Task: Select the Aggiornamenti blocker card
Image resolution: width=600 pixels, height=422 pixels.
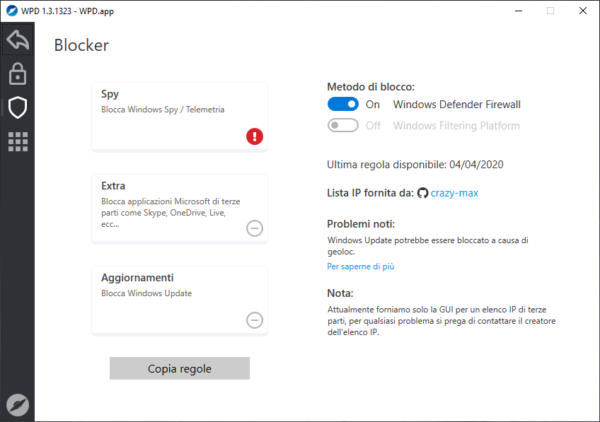Action: (x=179, y=300)
